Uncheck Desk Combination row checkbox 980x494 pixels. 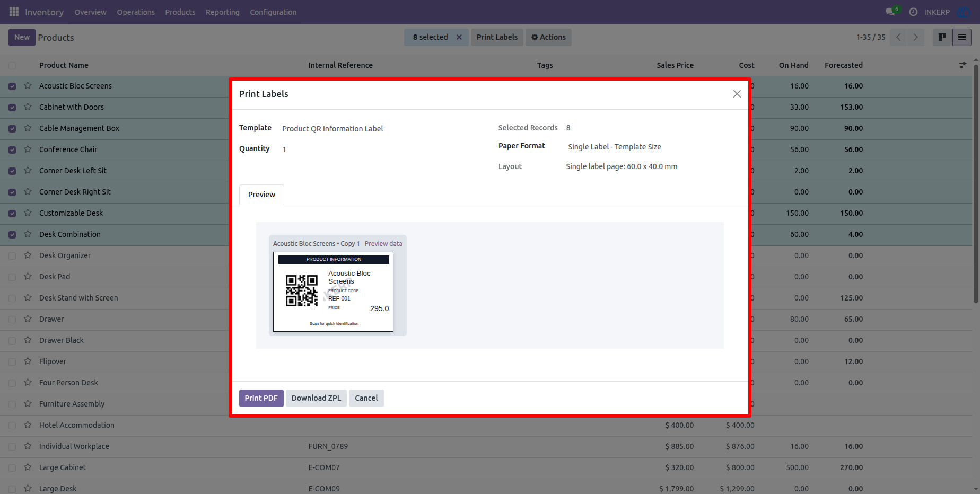[x=12, y=235]
